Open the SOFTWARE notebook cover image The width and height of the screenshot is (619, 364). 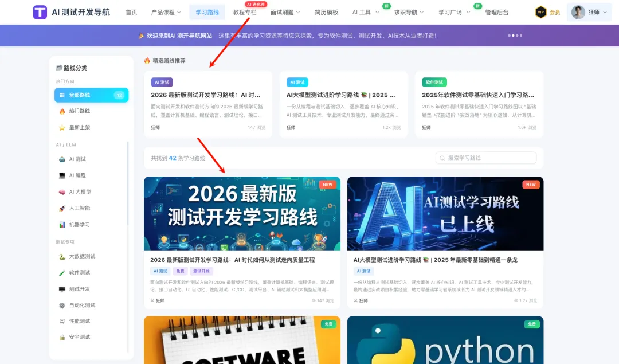pyautogui.click(x=242, y=340)
